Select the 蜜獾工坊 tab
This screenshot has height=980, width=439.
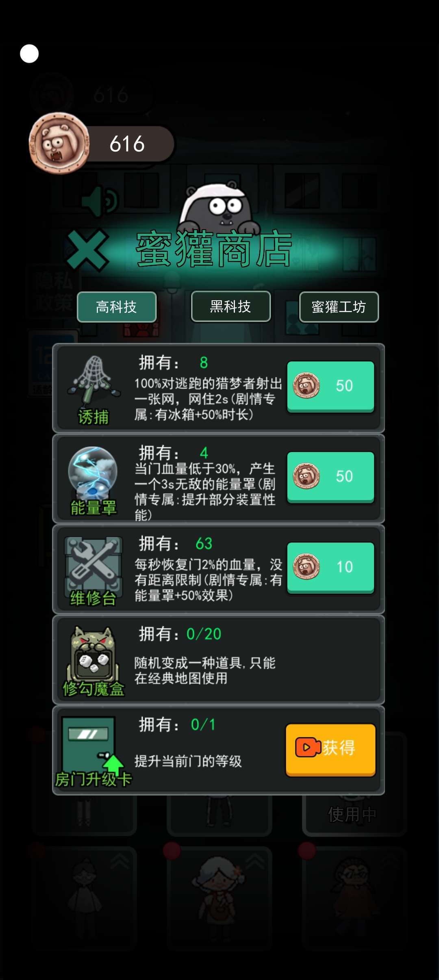[339, 307]
